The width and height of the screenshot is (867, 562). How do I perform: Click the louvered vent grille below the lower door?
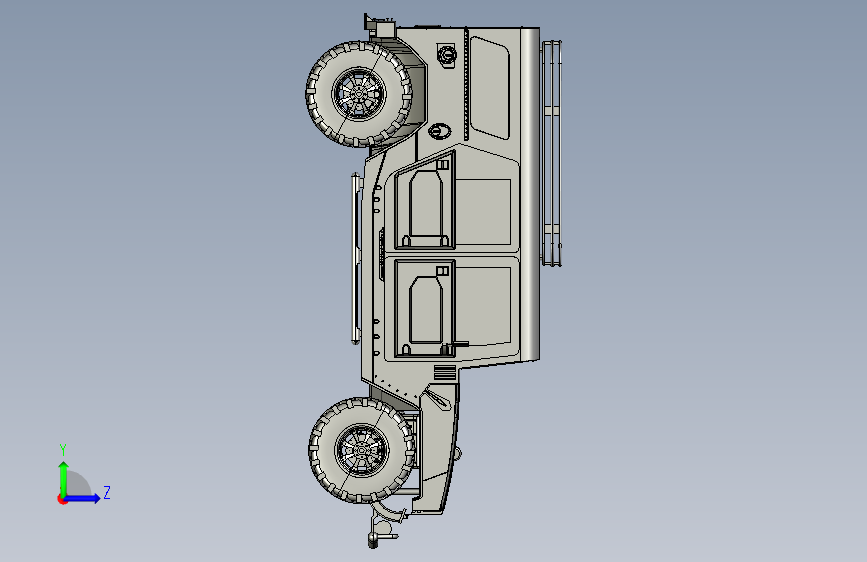point(445,373)
